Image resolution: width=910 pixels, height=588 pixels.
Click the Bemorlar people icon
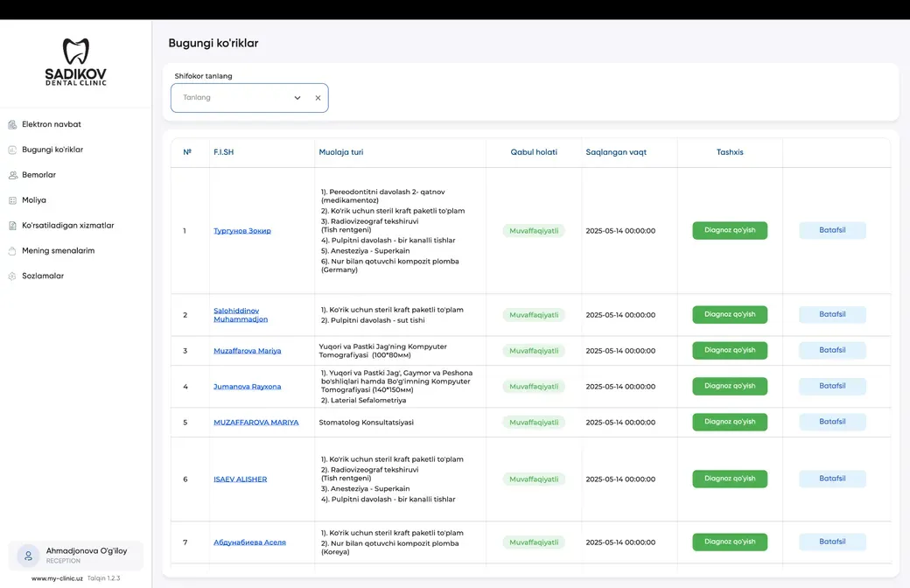[12, 175]
